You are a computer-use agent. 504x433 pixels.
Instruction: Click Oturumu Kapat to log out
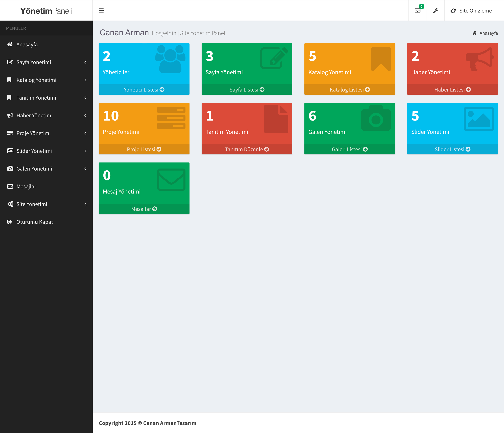tap(46, 222)
